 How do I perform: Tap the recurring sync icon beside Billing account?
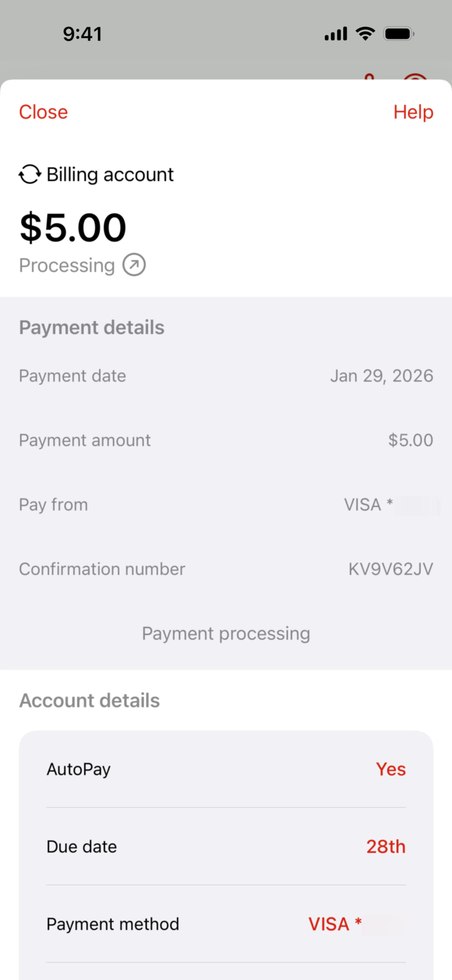click(x=30, y=174)
